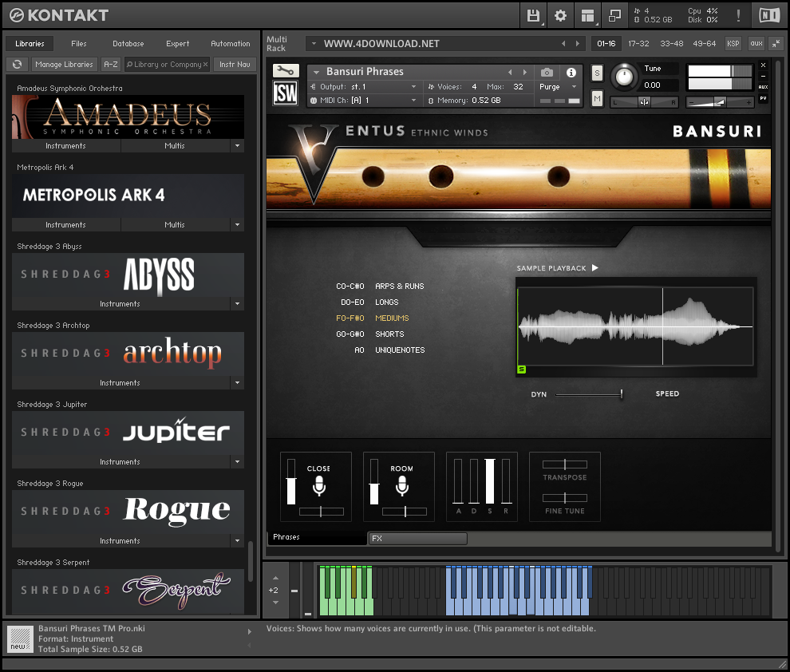Open the Save/Files disk icon menu

[x=533, y=16]
